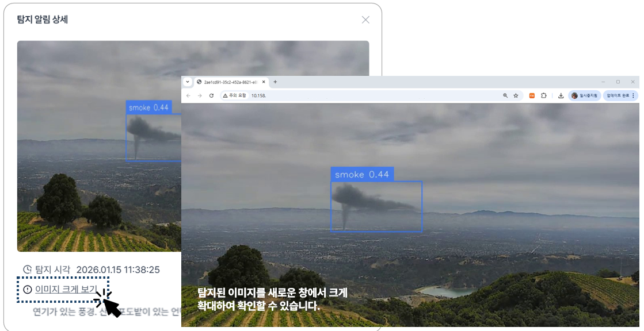The width and height of the screenshot is (644, 331).
Task: Open the tab search dropdown arrow
Action: pyautogui.click(x=188, y=82)
